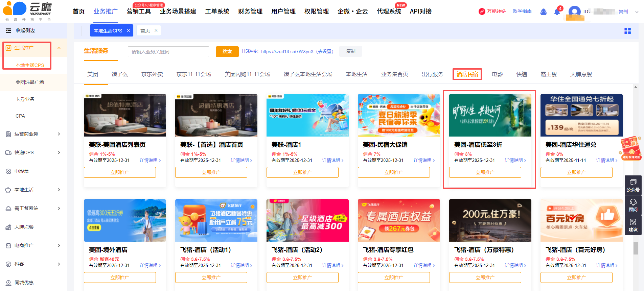This screenshot has height=291, width=644.
Task: Close the 本地生活CPS tab
Action: 129,30
